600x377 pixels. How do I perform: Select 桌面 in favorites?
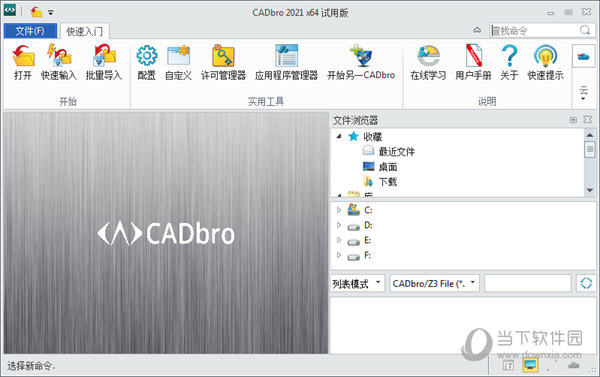tap(380, 167)
